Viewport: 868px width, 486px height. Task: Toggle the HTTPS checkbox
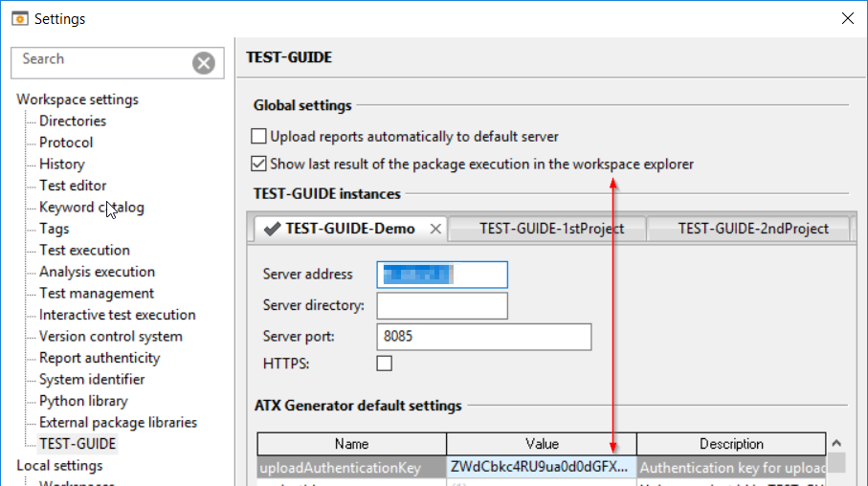pos(384,364)
